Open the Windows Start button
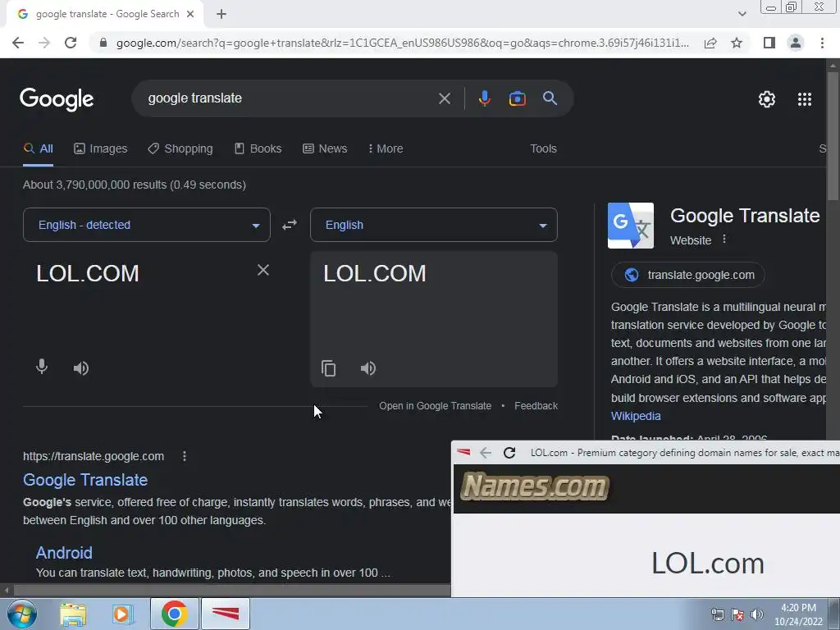 click(22, 614)
